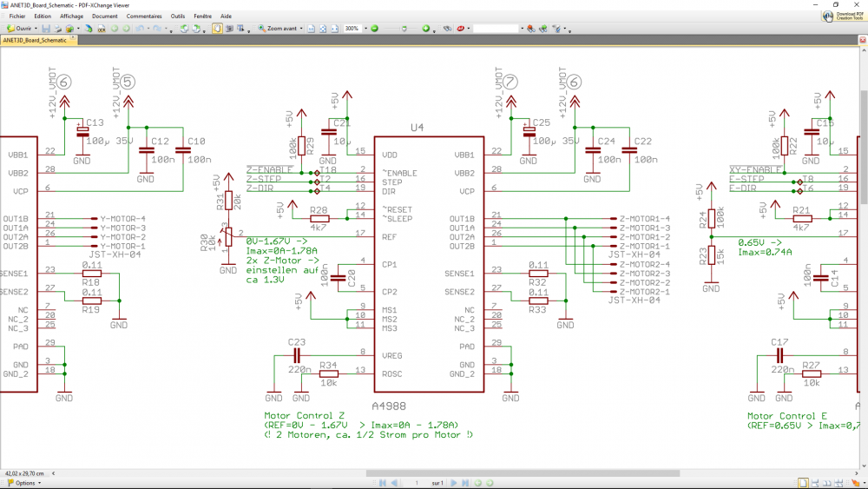The height and width of the screenshot is (489, 868).
Task: Select the Hand tool
Action: point(217,29)
